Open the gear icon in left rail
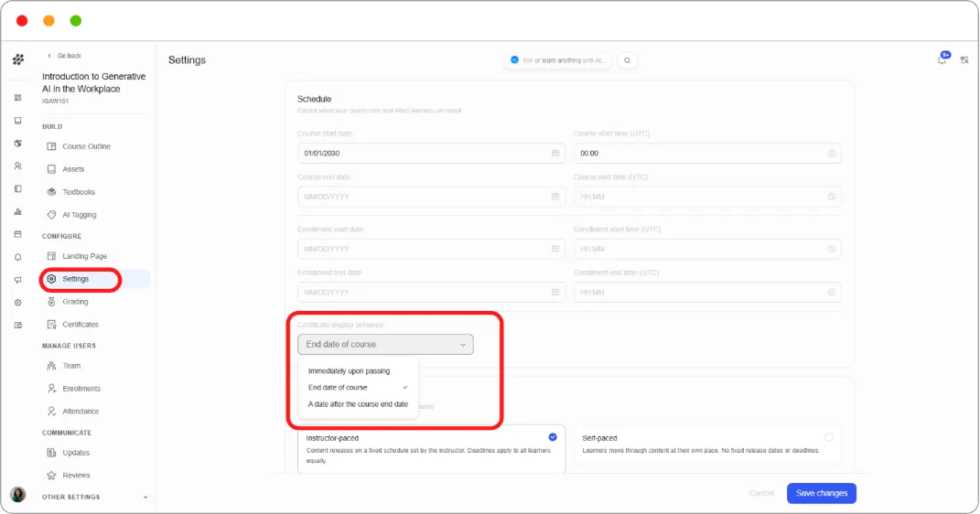 (17, 303)
